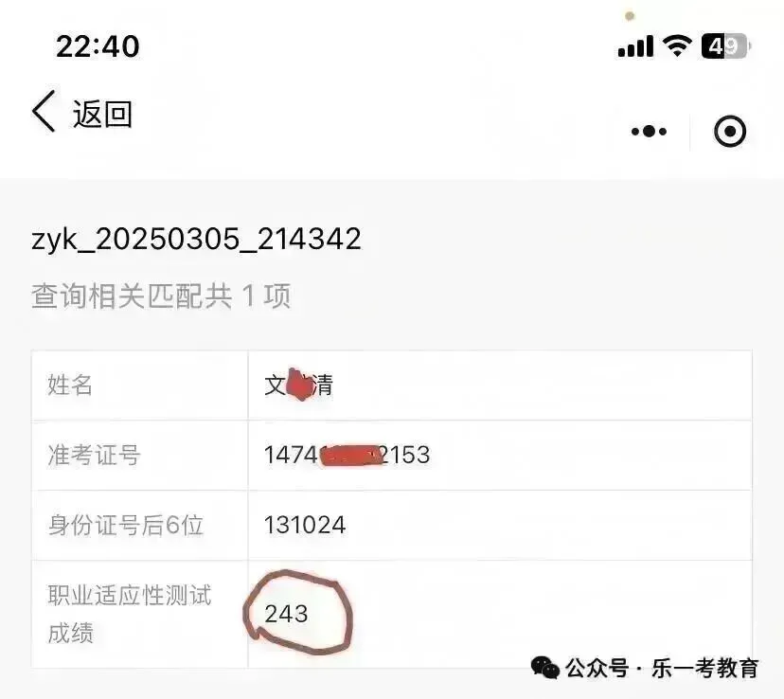Select the zyk_20250305_214342 title
784x699 pixels.
pos(196,239)
